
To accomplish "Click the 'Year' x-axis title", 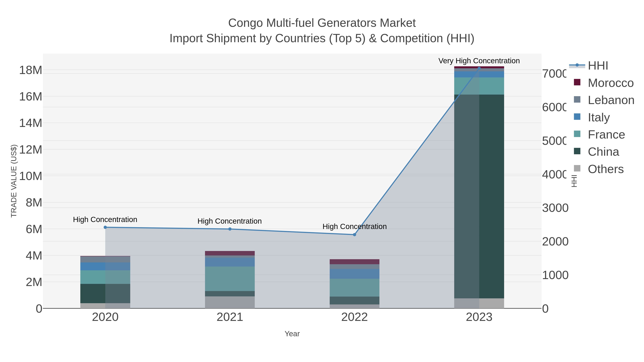I will pyautogui.click(x=292, y=334).
